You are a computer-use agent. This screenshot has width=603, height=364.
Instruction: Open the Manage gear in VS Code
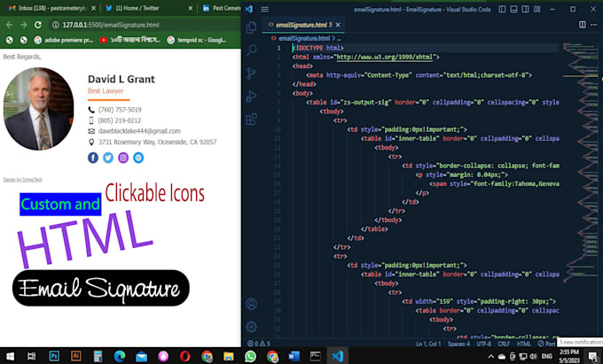(x=252, y=327)
